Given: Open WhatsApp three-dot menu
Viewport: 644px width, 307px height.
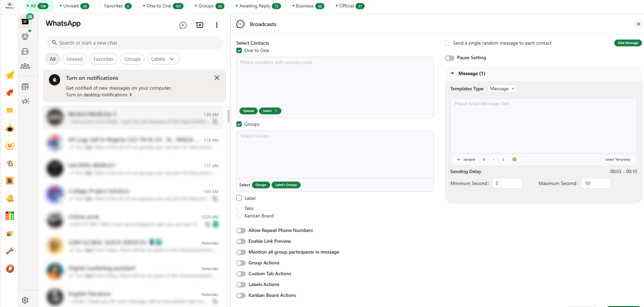Looking at the screenshot, I should [217, 25].
